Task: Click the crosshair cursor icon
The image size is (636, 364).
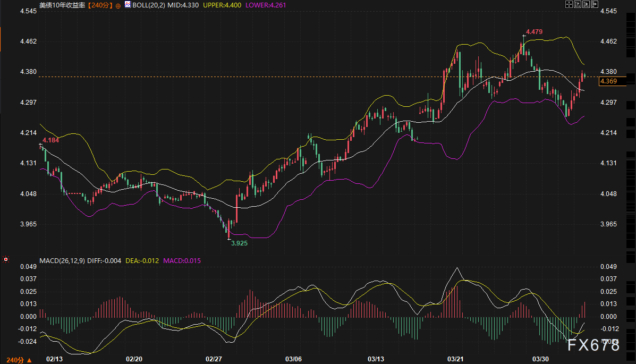Action: [x=569, y=4]
